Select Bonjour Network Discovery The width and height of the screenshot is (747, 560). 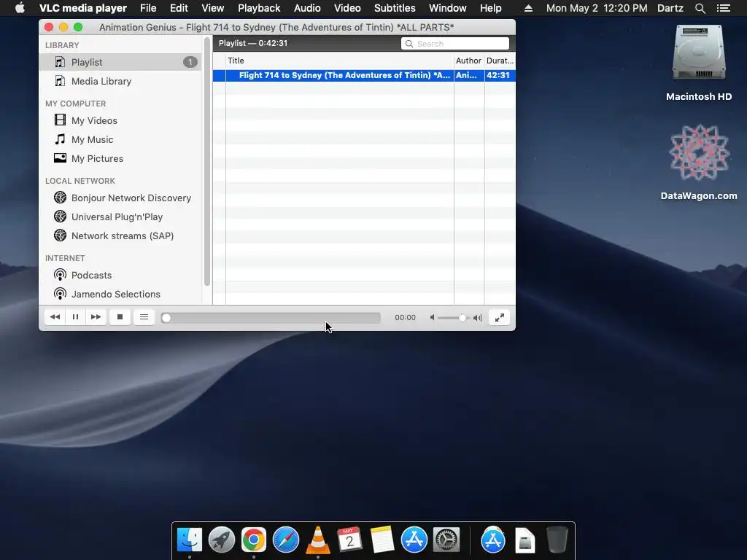click(120, 198)
